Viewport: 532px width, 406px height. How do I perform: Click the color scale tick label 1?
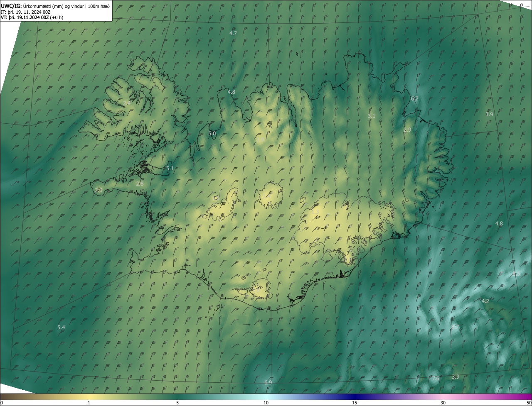point(89,403)
